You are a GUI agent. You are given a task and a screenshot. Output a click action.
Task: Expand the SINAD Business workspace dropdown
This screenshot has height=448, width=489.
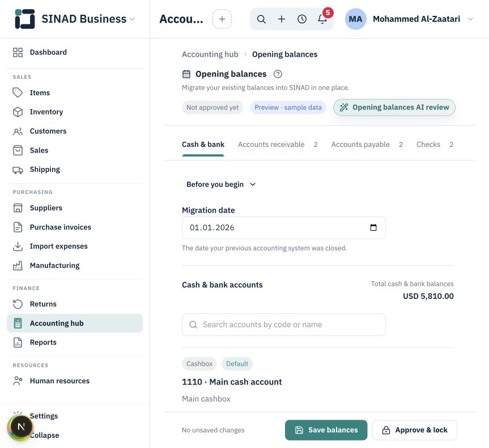tap(132, 19)
